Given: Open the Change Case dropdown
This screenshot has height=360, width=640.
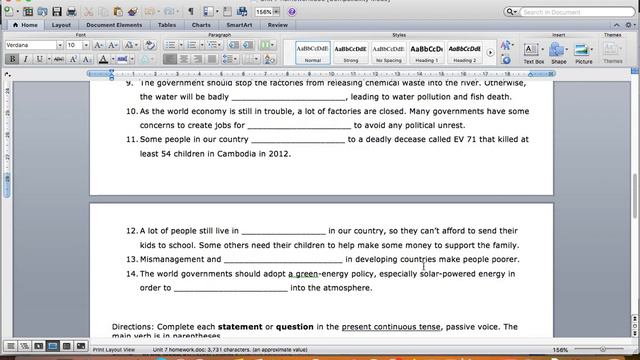Looking at the screenshot, I should coord(131,45).
